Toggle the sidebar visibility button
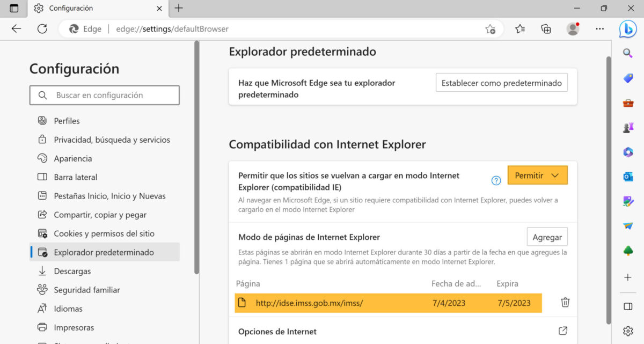The image size is (644, 344). tap(628, 306)
